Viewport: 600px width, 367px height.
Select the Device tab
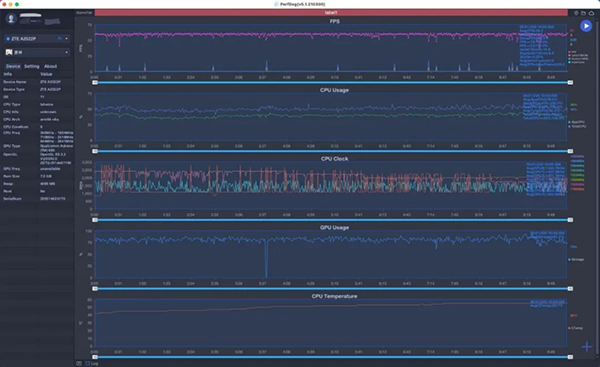(x=13, y=66)
